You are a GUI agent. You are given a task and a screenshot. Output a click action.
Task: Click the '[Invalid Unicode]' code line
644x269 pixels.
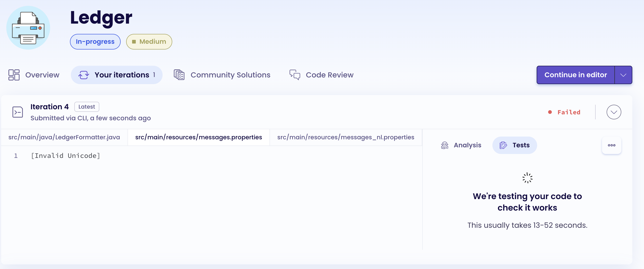pos(66,156)
